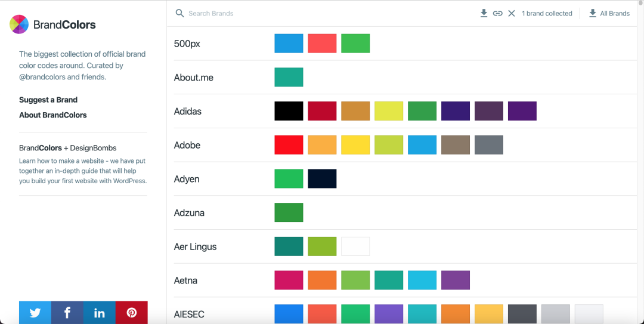Clear the collected brands selection
The width and height of the screenshot is (644, 324).
512,13
